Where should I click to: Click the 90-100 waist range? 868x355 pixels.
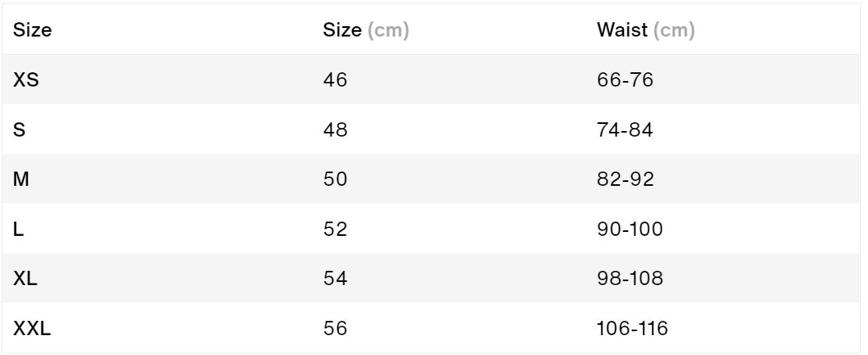[630, 229]
